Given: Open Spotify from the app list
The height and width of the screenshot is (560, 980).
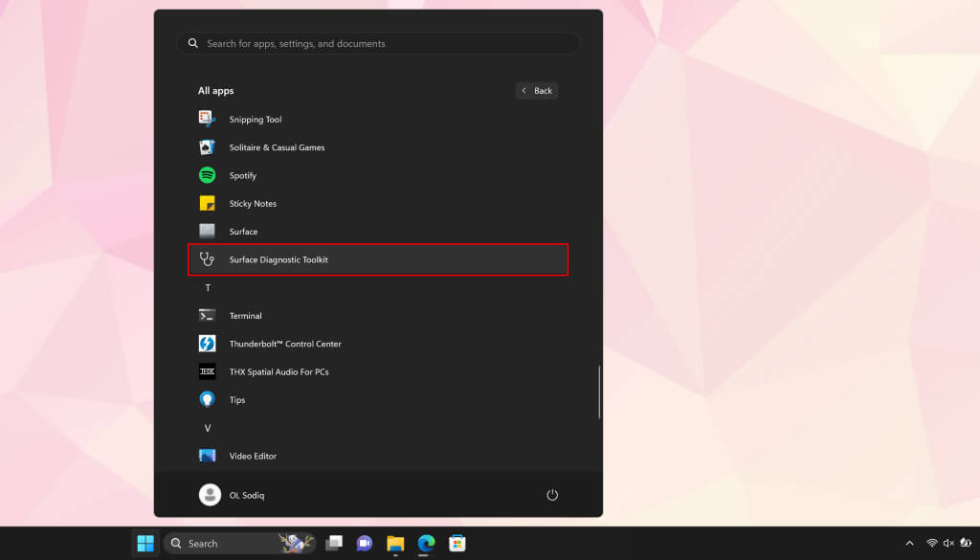Looking at the screenshot, I should click(x=242, y=175).
